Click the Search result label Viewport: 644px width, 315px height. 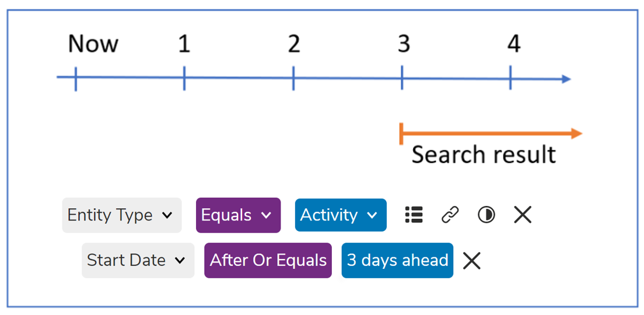(x=484, y=155)
